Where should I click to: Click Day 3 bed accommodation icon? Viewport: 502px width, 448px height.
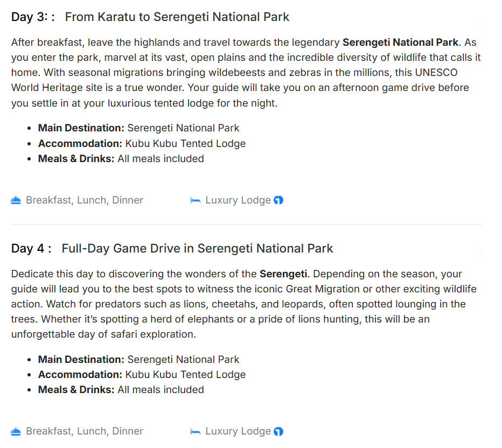coord(195,200)
